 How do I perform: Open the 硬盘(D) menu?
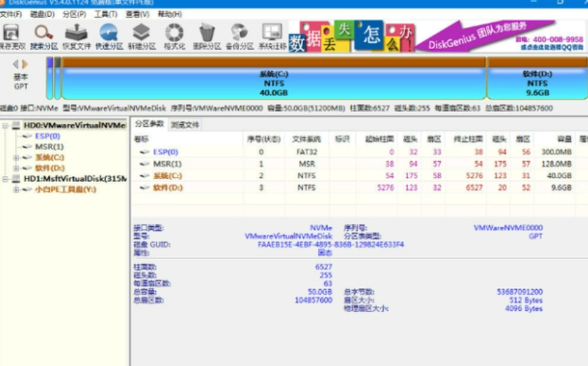pos(42,14)
